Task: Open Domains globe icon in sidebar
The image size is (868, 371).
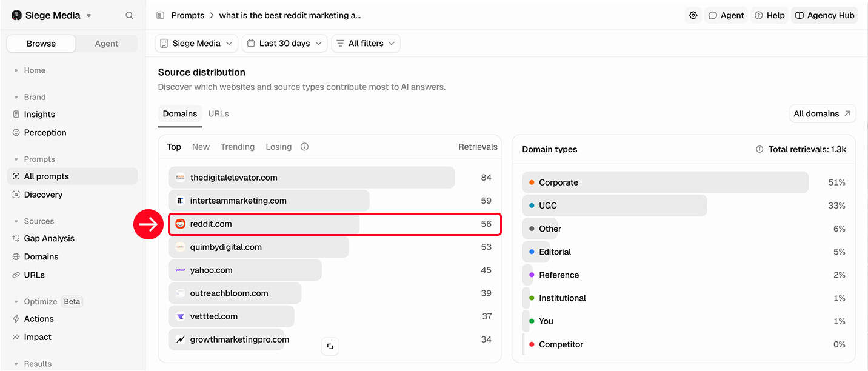Action: (16, 256)
